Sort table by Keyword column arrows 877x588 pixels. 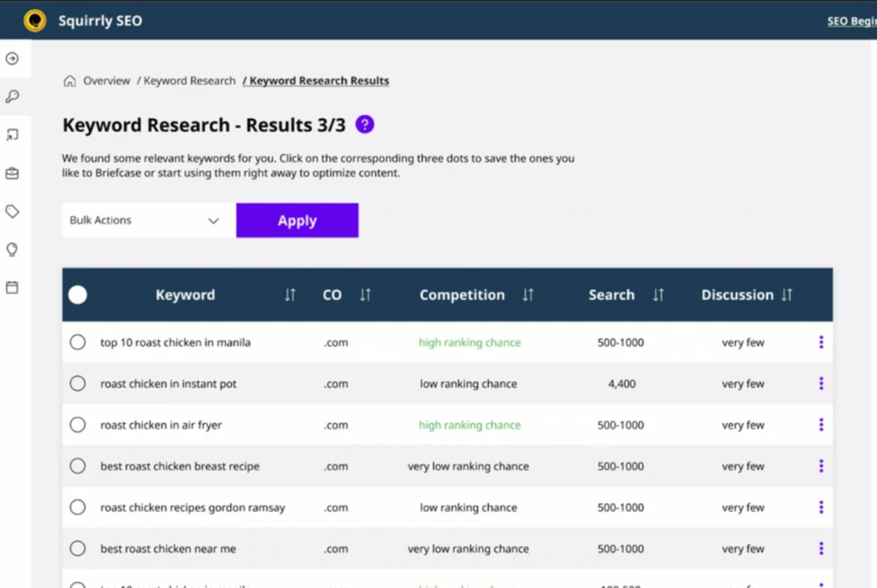(289, 294)
